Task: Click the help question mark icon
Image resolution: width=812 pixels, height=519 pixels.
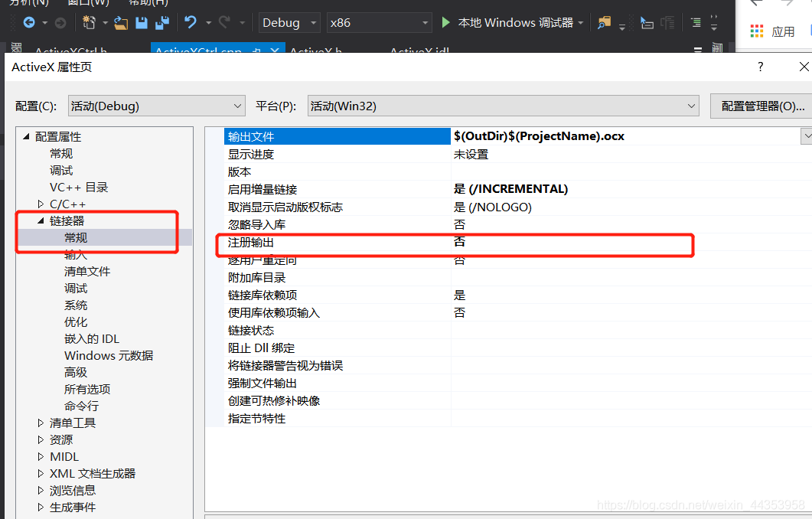Action: [760, 67]
